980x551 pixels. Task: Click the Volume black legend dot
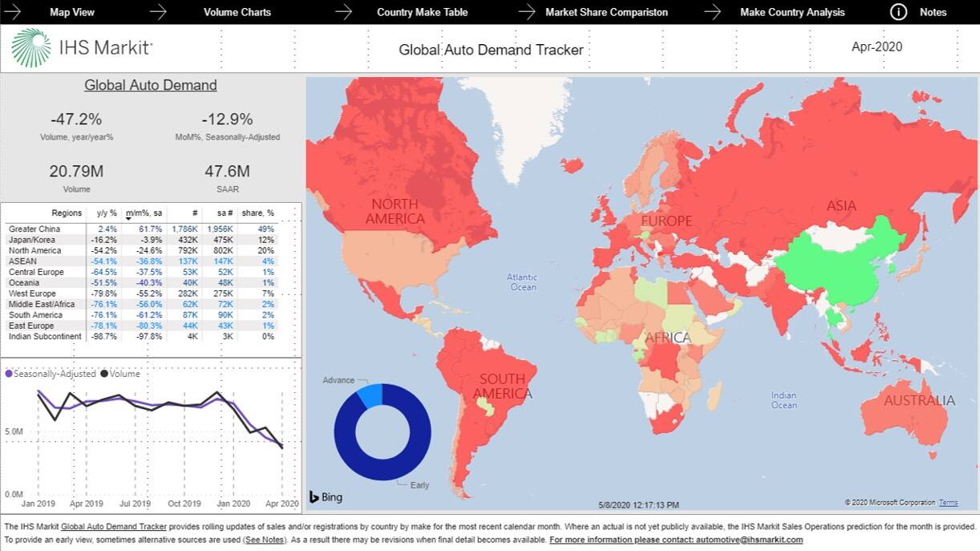(103, 374)
